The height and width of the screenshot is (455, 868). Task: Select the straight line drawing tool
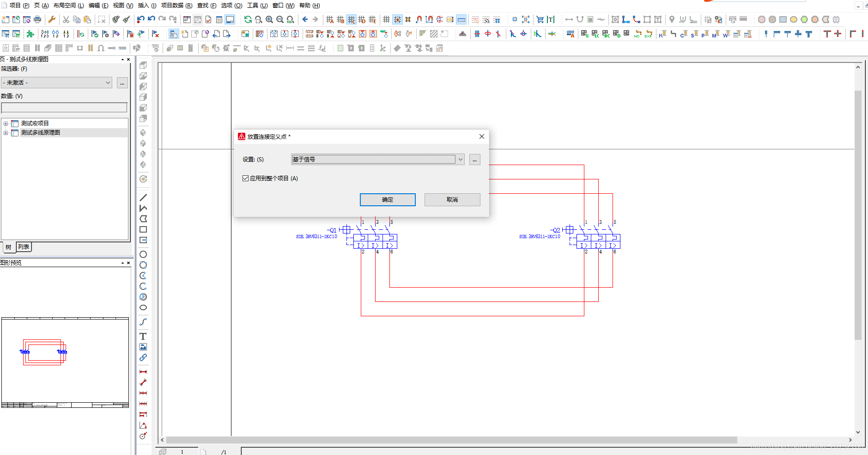point(143,197)
